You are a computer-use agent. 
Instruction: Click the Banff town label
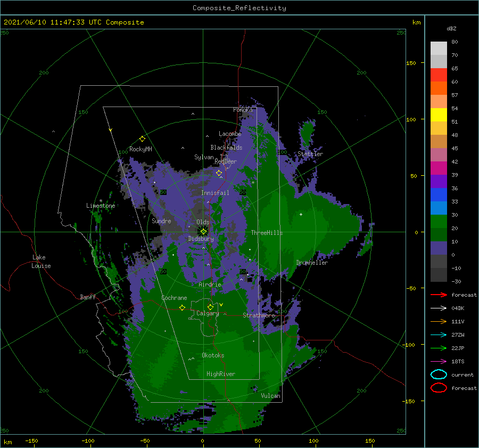click(88, 297)
